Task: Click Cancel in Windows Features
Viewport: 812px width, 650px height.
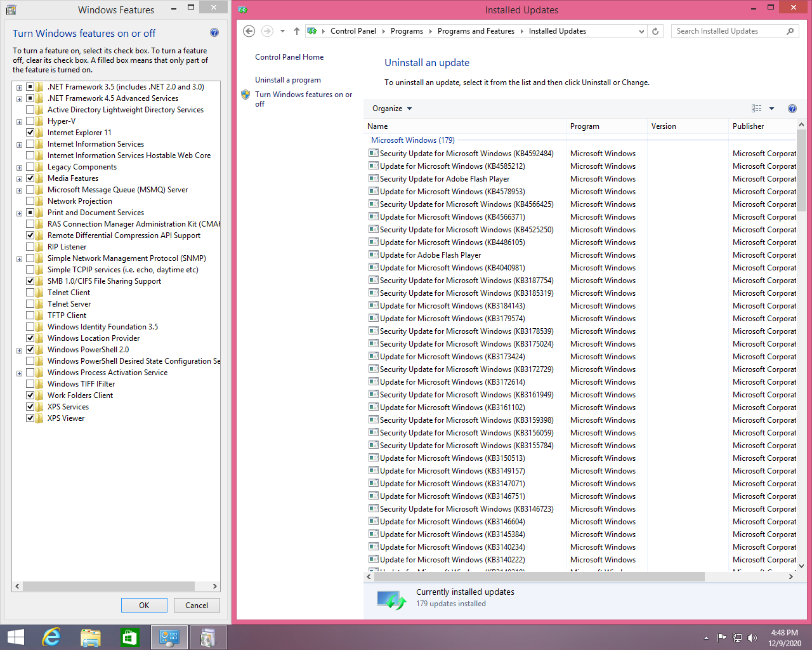Action: point(197,605)
